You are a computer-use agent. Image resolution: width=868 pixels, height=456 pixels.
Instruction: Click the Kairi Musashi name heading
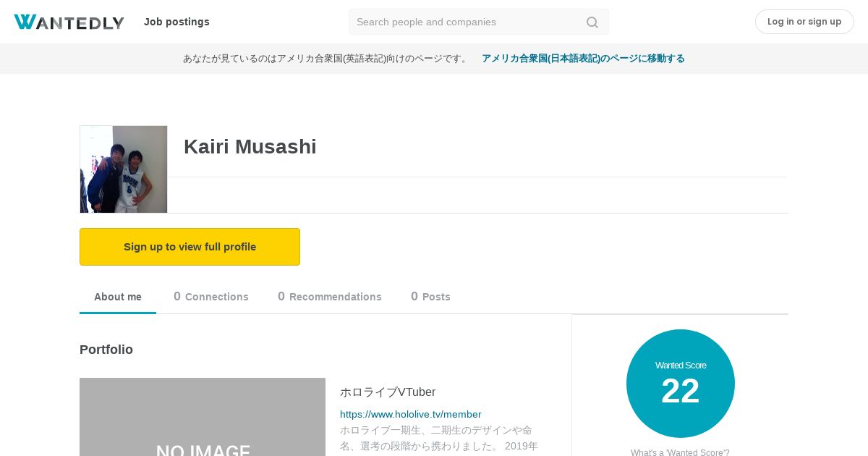tap(250, 146)
